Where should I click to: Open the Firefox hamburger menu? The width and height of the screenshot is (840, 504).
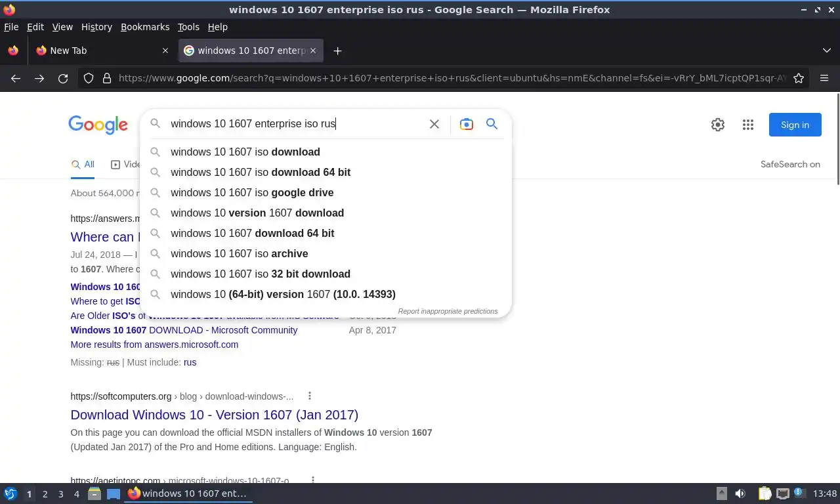pos(824,78)
